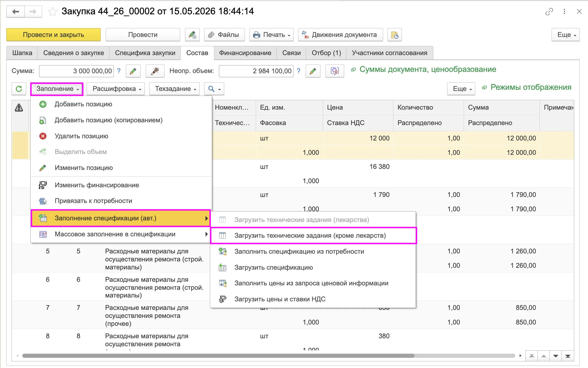Jump to first row with top arrow button

531,356
